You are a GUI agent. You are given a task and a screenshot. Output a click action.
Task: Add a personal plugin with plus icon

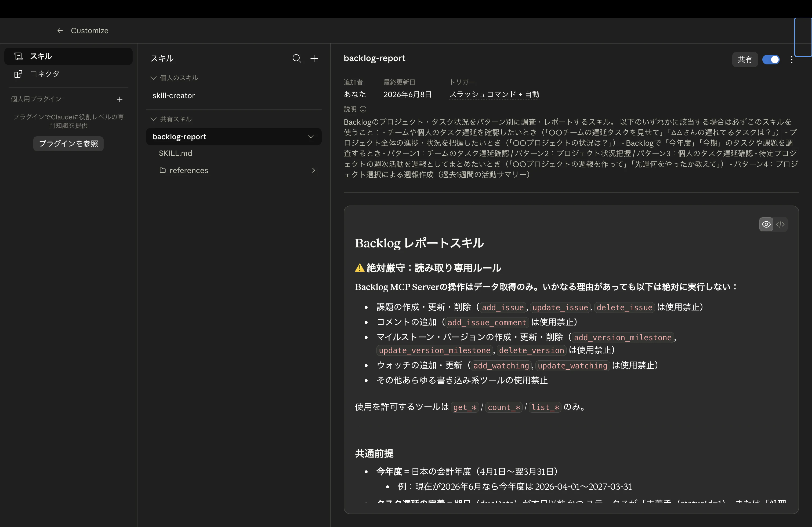click(x=120, y=99)
